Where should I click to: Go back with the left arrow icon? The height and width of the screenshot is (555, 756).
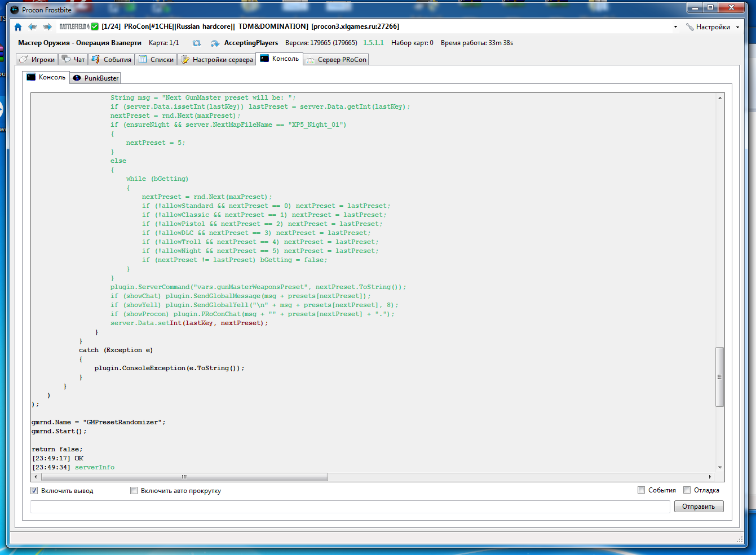pyautogui.click(x=33, y=26)
